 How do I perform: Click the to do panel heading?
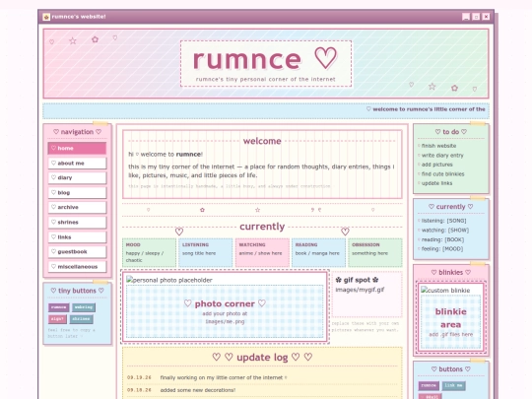point(450,132)
